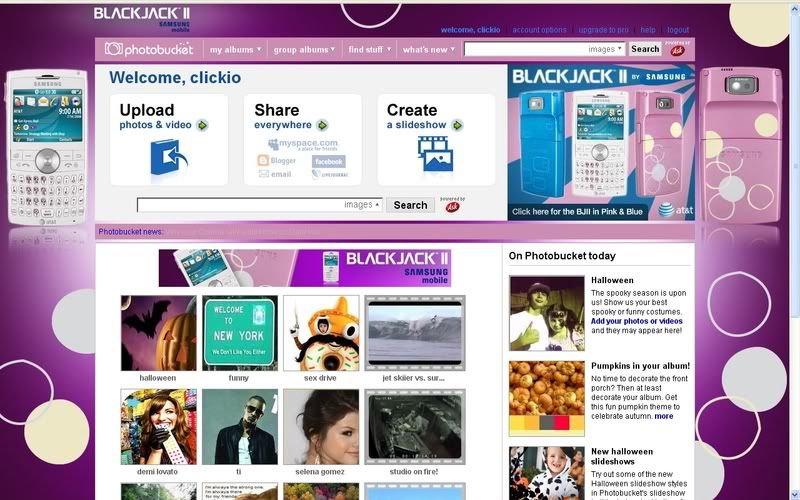Click the New halloween slideshows heading
The width and height of the screenshot is (800, 500).
click(622, 456)
